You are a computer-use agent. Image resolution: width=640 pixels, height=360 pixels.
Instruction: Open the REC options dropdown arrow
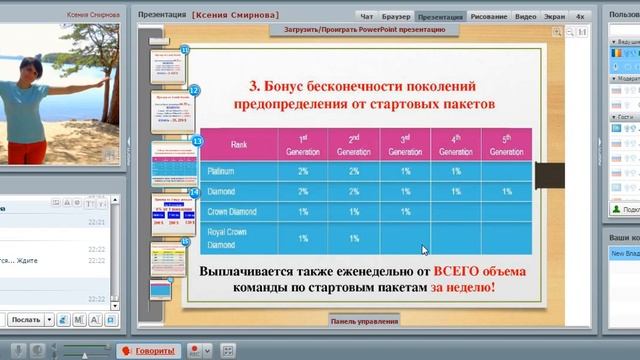coord(207,351)
